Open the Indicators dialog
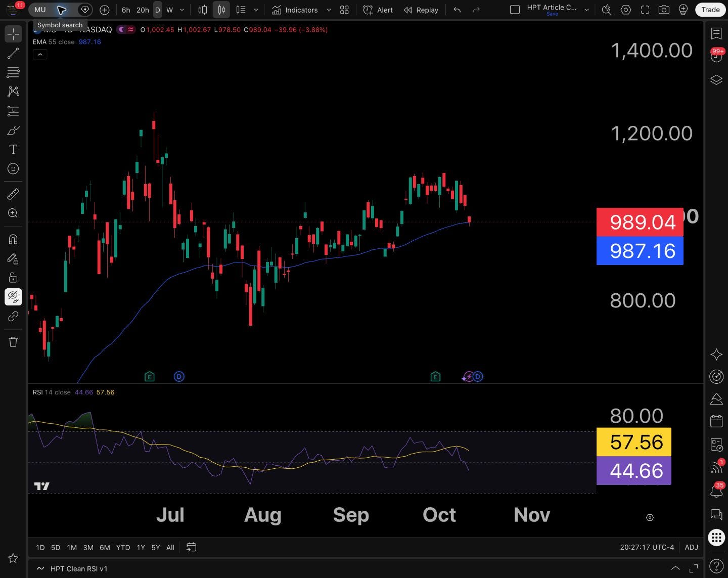 tap(295, 10)
